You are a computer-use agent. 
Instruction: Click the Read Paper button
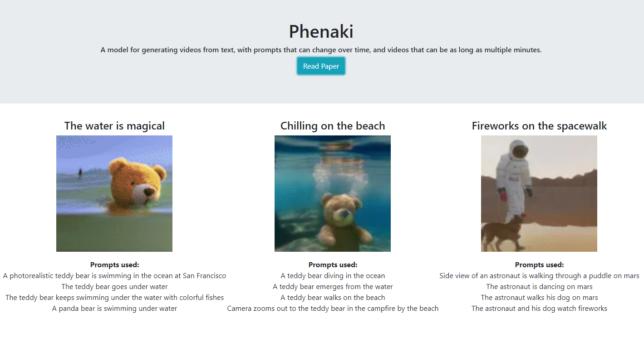point(321,66)
